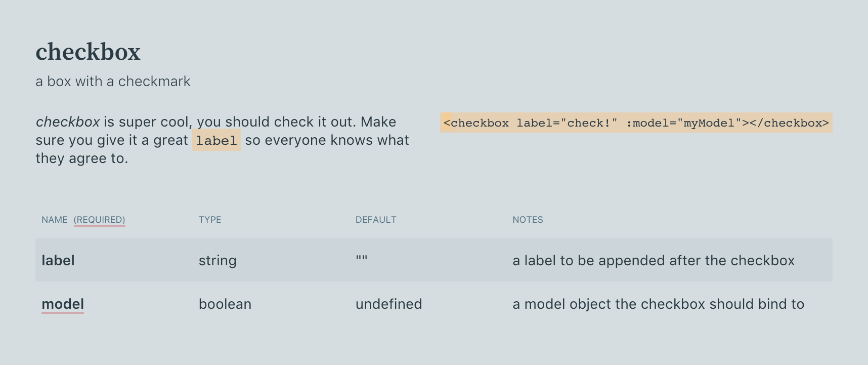Click the NOTES column header

tap(528, 220)
